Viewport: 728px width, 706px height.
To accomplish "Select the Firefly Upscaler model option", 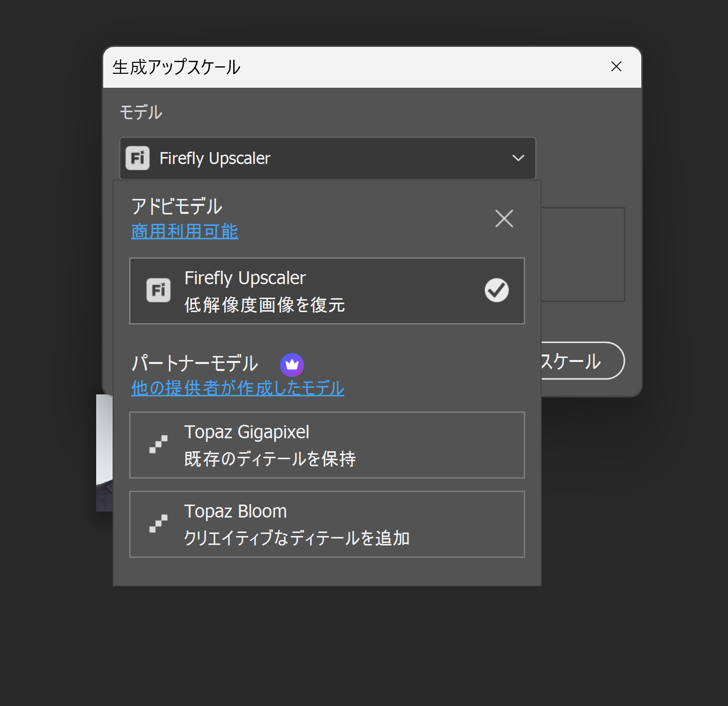I will (327, 291).
